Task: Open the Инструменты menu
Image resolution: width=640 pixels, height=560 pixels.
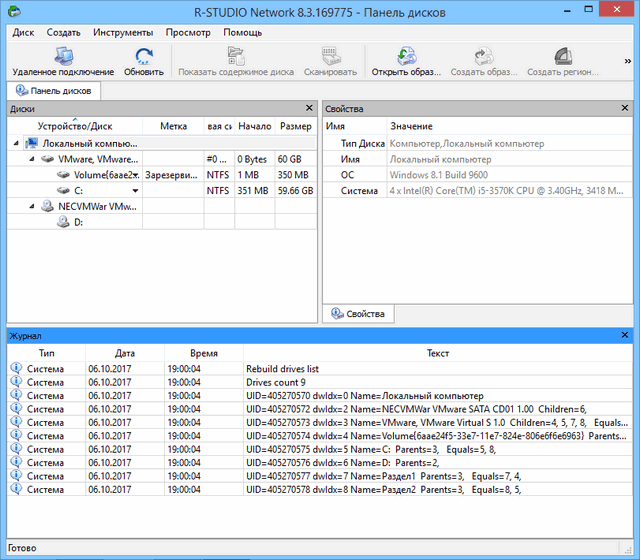Action: tap(123, 32)
